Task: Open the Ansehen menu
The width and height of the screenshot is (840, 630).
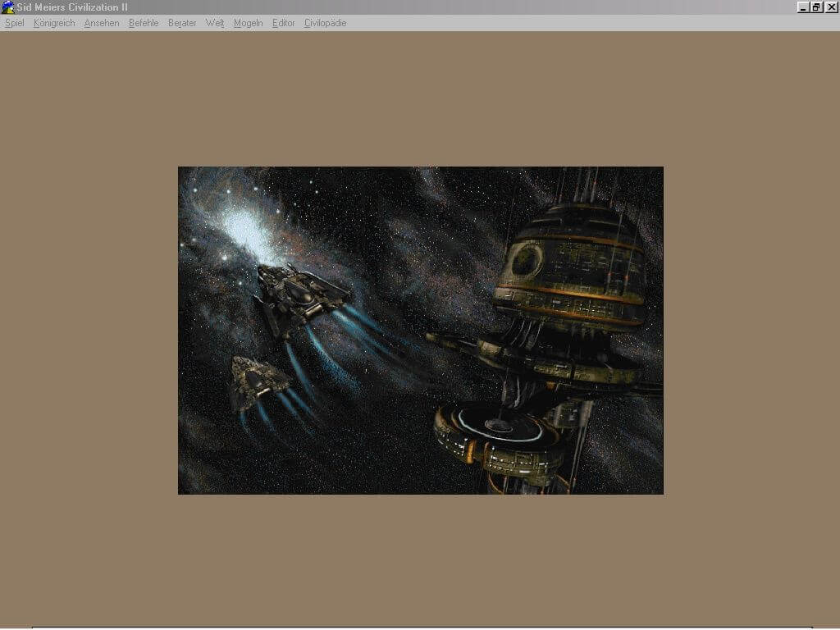Action: pos(102,23)
